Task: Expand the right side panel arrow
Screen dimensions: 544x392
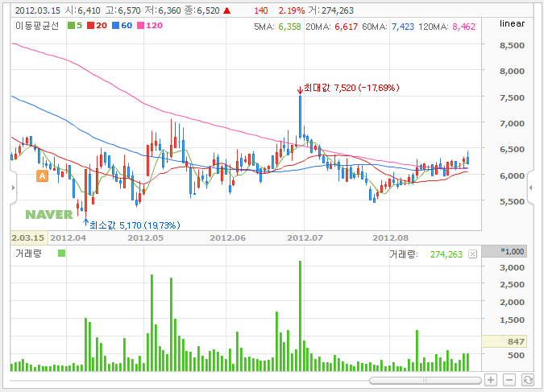Action: pyautogui.click(x=530, y=188)
